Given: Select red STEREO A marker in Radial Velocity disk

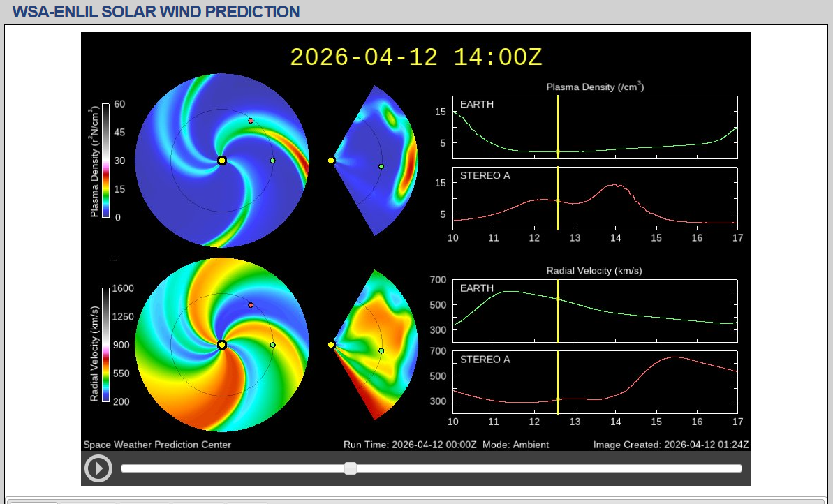Looking at the screenshot, I should (x=251, y=305).
